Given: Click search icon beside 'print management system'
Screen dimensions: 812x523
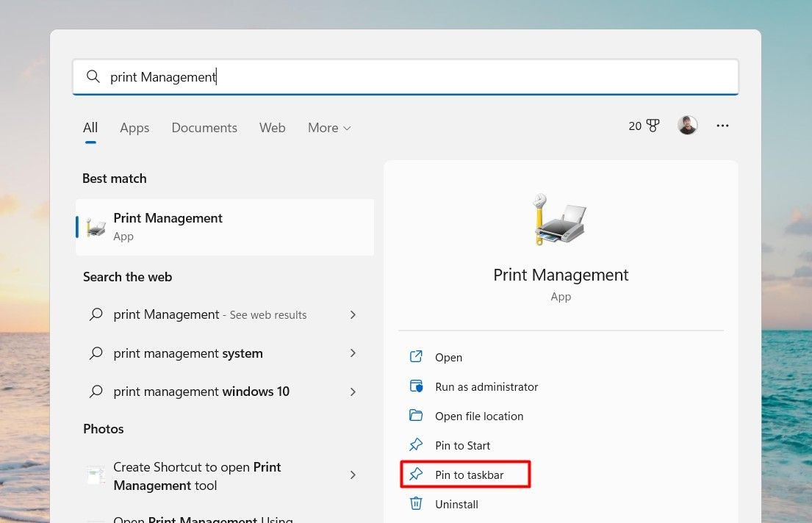Looking at the screenshot, I should tap(96, 353).
